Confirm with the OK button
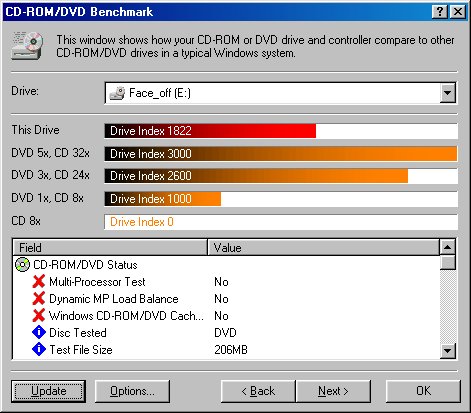Viewport: 471px width, 413px height. (x=423, y=391)
